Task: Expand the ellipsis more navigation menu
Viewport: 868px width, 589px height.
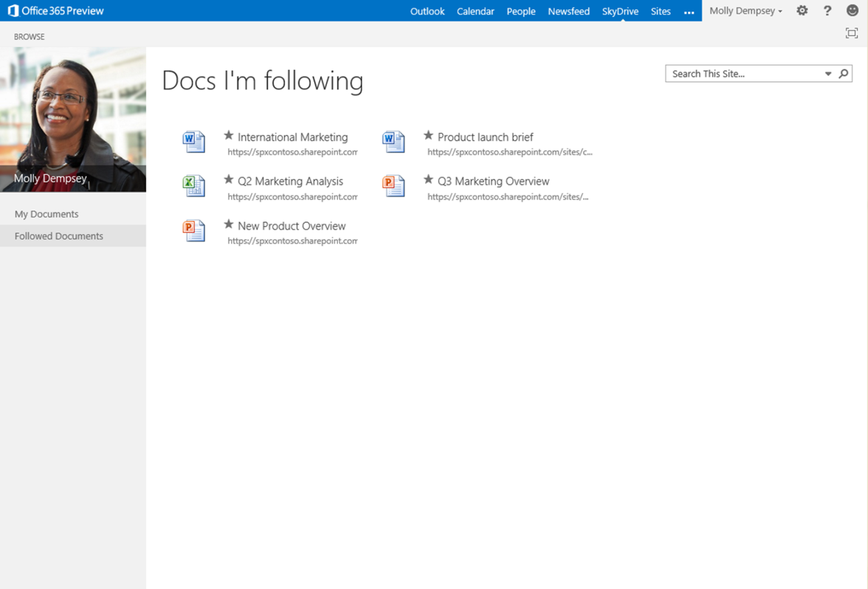Action: click(689, 12)
